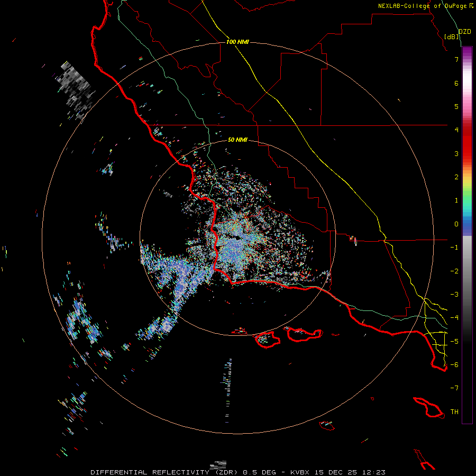
Task: Click the "0.5 DEG" elevation angle text
Action: click(260, 472)
